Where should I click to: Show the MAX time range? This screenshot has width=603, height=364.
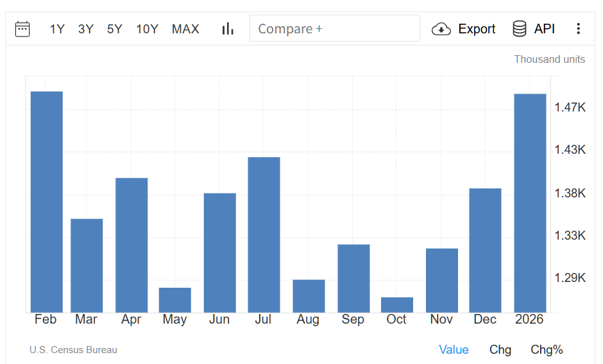(185, 29)
